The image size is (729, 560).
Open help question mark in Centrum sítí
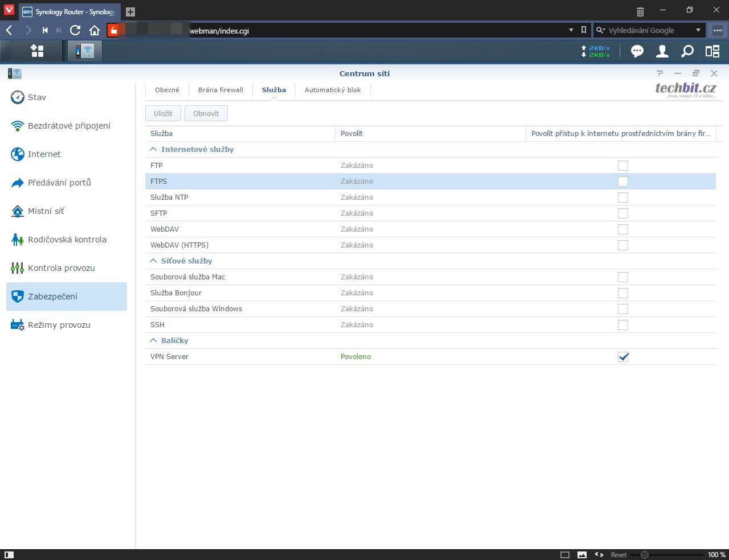pos(660,73)
